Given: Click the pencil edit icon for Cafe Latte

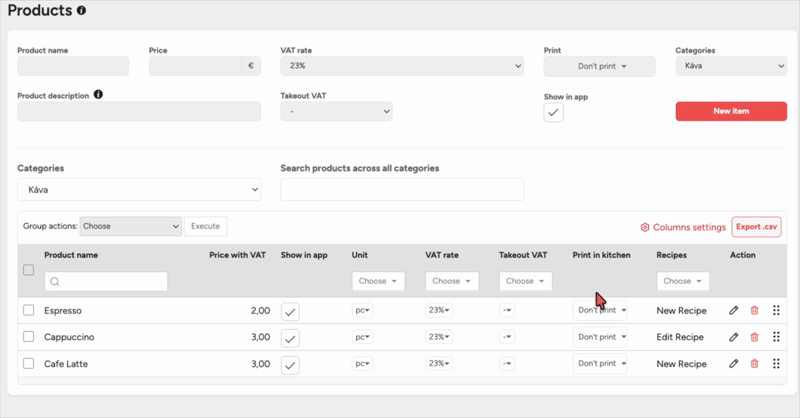Looking at the screenshot, I should (733, 363).
